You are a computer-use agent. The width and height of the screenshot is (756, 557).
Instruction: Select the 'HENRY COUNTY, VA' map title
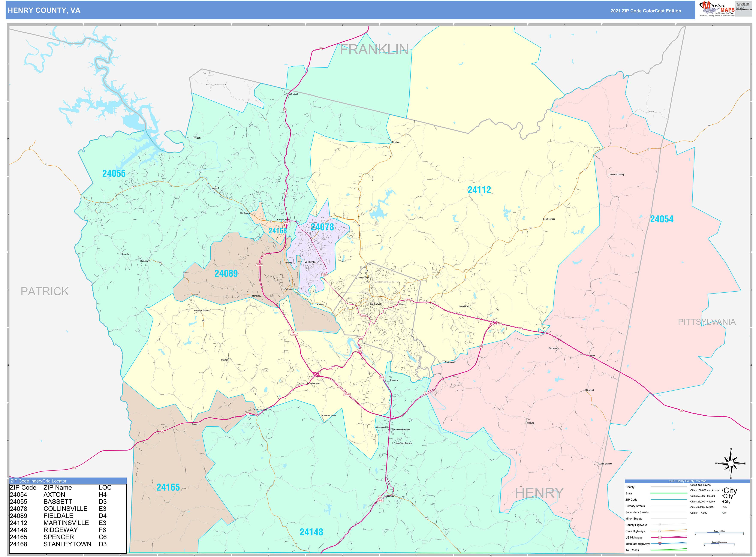pyautogui.click(x=44, y=10)
